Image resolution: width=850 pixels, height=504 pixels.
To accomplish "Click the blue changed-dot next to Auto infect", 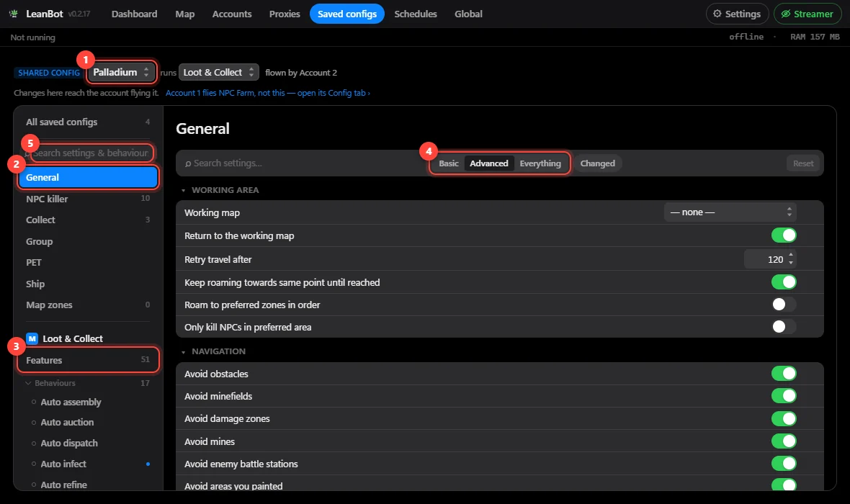I will click(148, 464).
